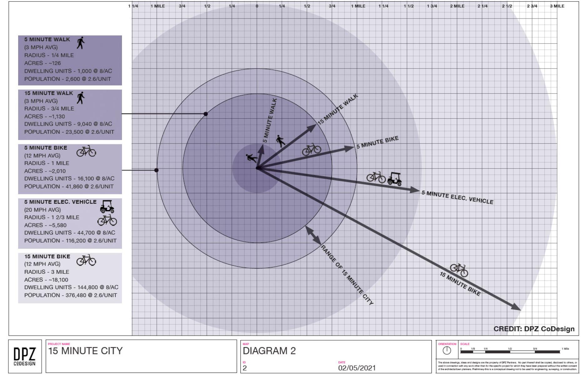This screenshot has width=588, height=375.
Task: Click the RANGE OF 15 MINUTE CITY label
Action: tap(347, 275)
